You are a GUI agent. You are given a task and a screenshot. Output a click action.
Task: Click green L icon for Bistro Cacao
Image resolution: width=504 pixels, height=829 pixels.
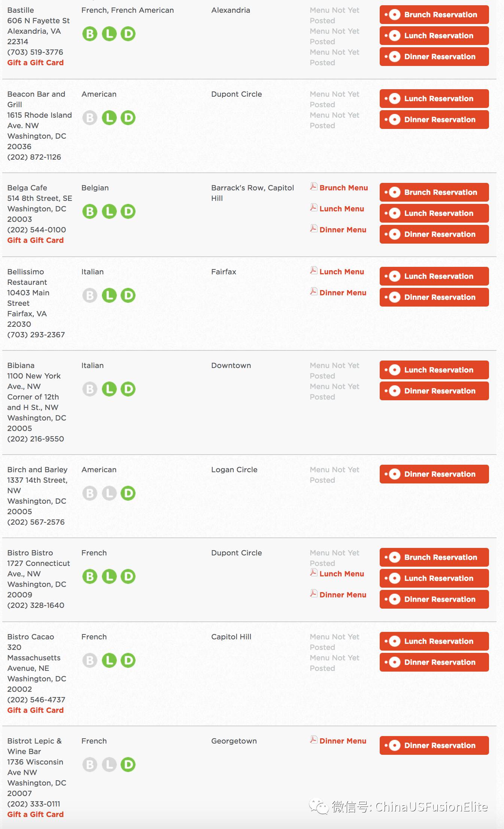109,660
